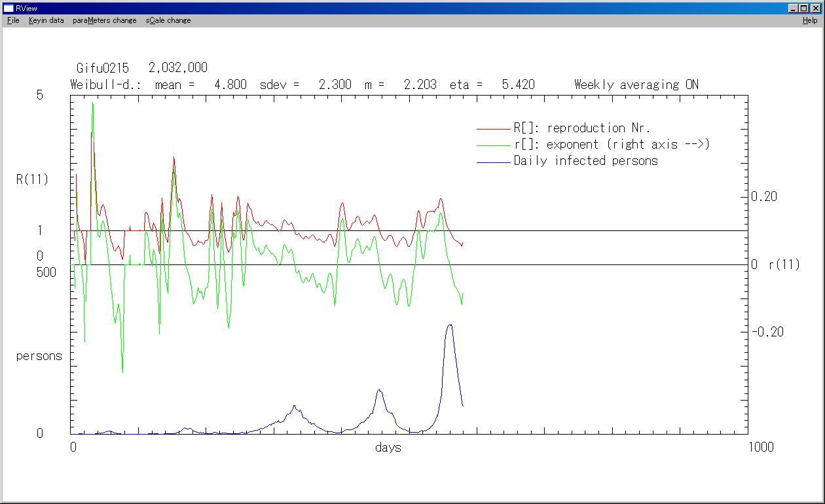Click the tallest blue peak of daily infected
The width and height of the screenshot is (825, 504).
[449, 325]
